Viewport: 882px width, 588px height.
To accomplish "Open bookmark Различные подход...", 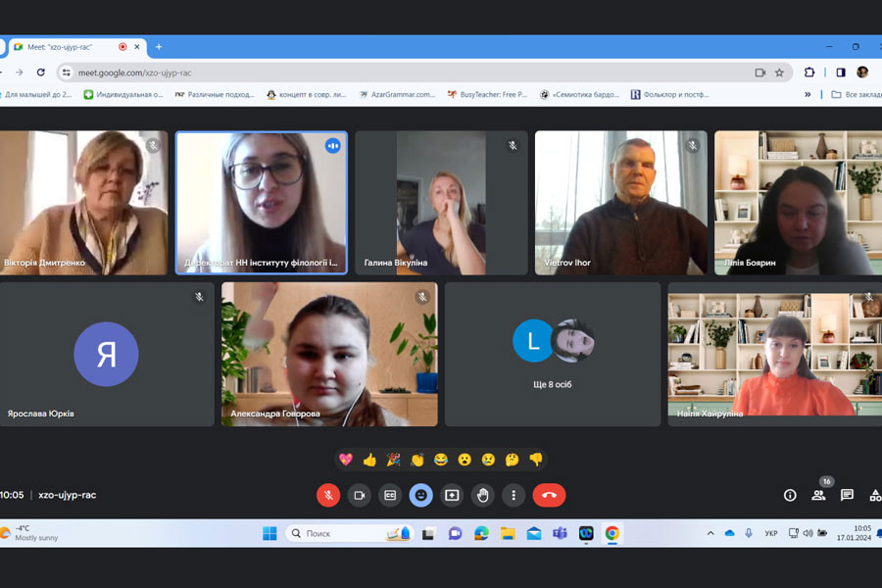I will [215, 94].
